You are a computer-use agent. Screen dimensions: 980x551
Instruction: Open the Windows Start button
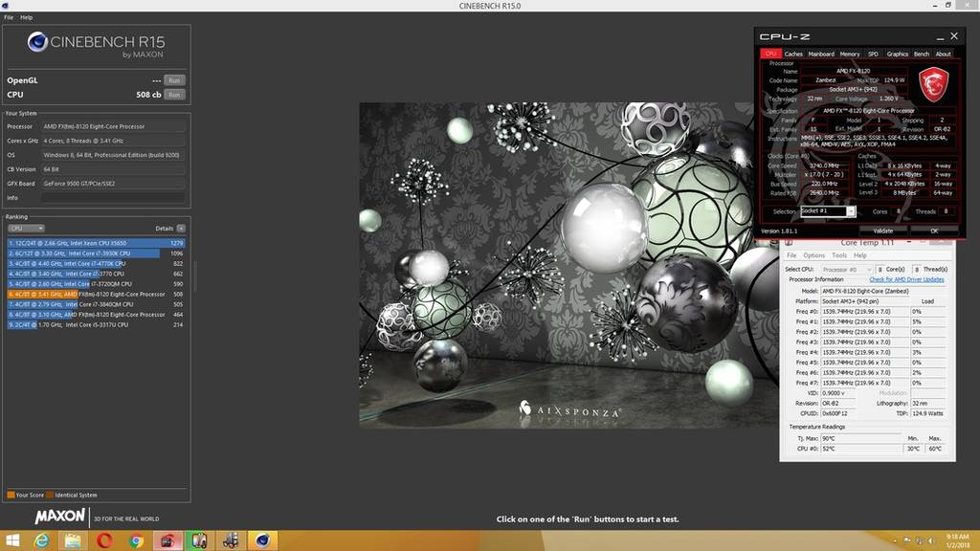(x=13, y=540)
